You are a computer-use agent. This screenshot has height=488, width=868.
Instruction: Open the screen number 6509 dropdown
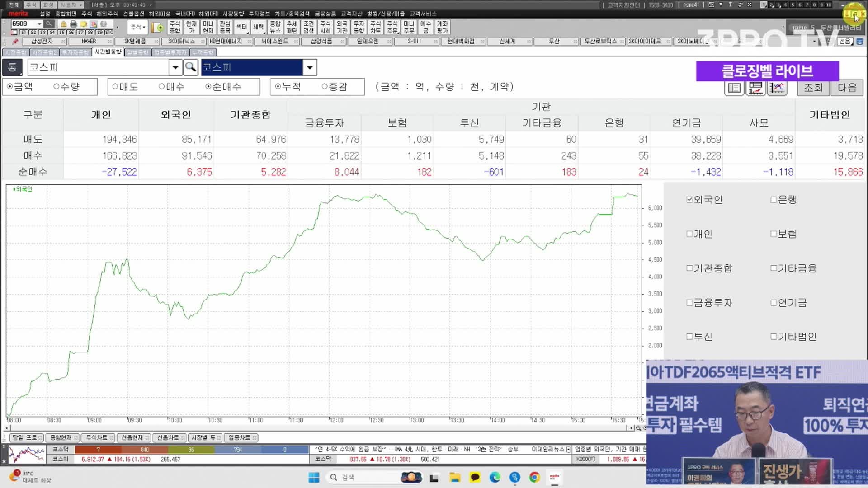point(39,23)
